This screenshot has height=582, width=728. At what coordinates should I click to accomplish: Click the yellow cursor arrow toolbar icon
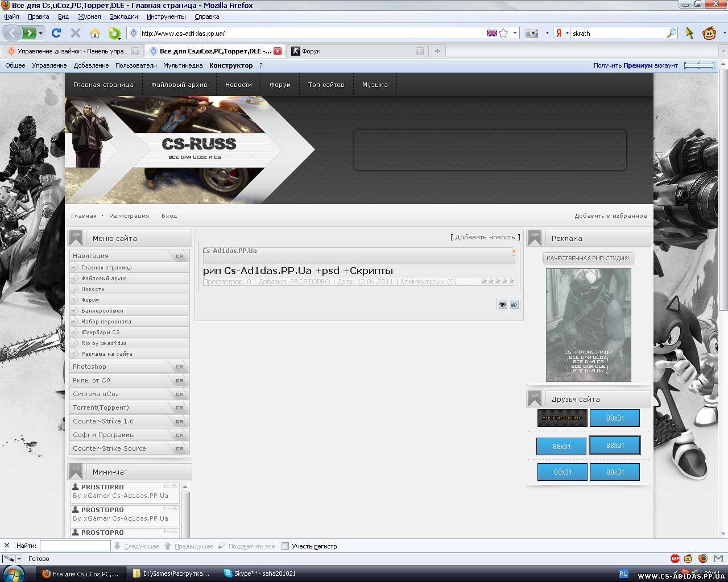coord(690,33)
